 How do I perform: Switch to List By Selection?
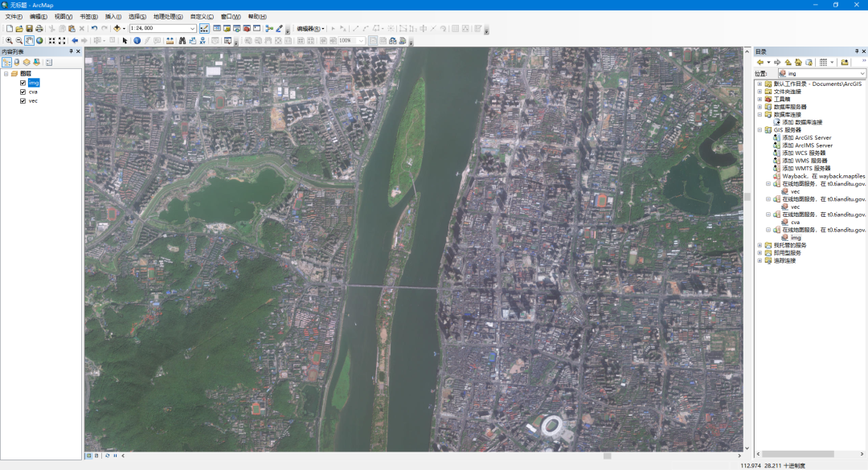click(x=36, y=63)
